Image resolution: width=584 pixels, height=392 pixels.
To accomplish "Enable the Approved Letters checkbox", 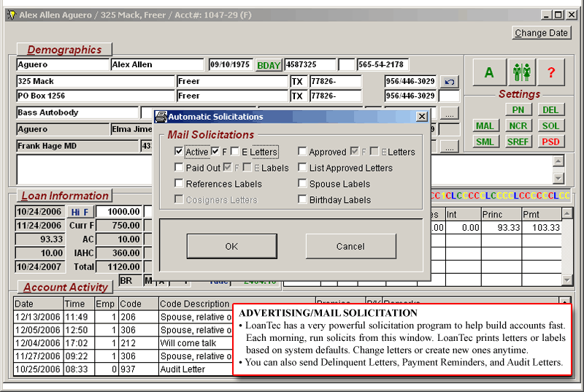I will coord(302,151).
